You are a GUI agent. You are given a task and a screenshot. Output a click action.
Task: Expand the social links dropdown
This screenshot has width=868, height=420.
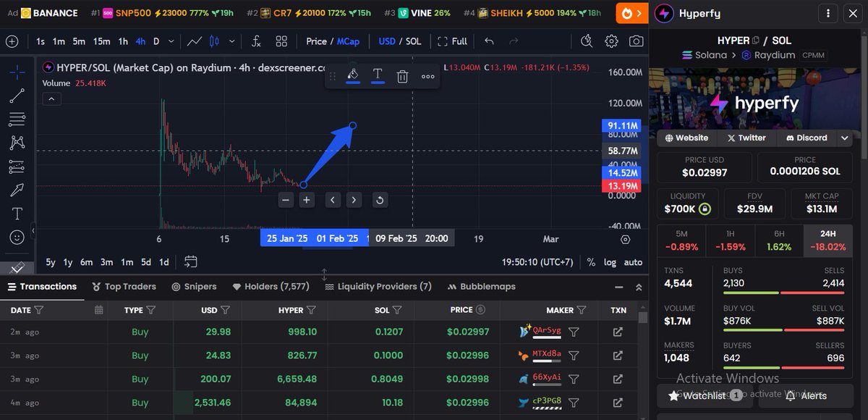pyautogui.click(x=844, y=138)
